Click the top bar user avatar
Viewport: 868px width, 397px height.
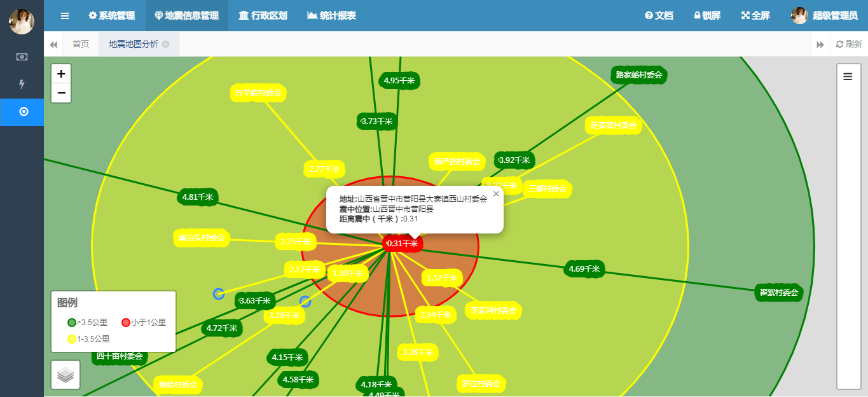799,15
